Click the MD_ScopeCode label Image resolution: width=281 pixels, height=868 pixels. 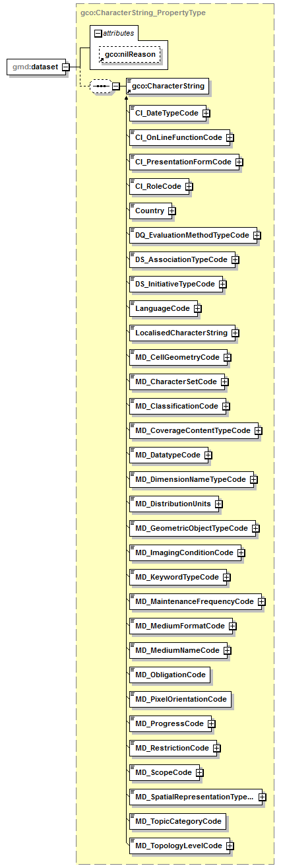tap(163, 772)
